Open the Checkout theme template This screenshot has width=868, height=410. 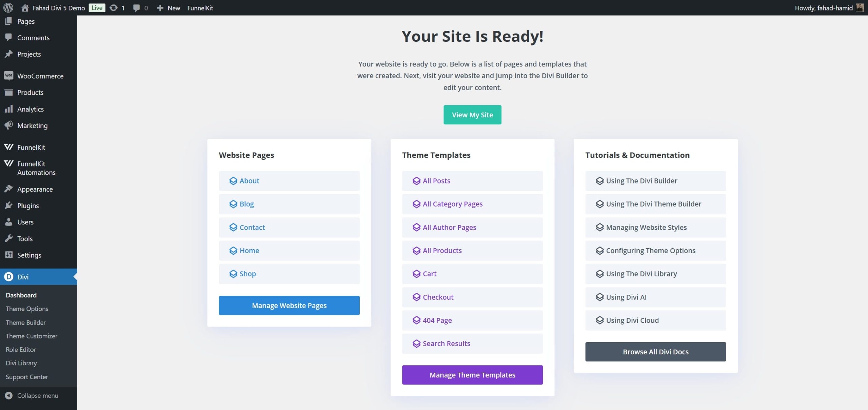[438, 297]
